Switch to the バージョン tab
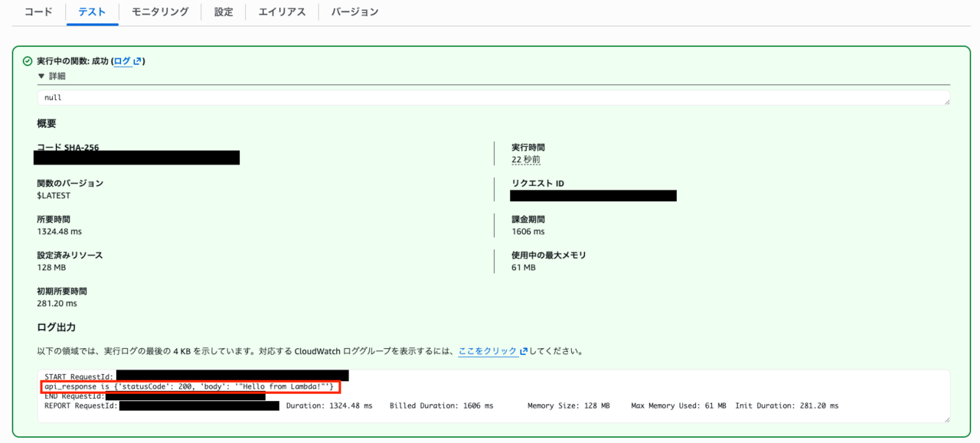The image size is (980, 443). 354,12
